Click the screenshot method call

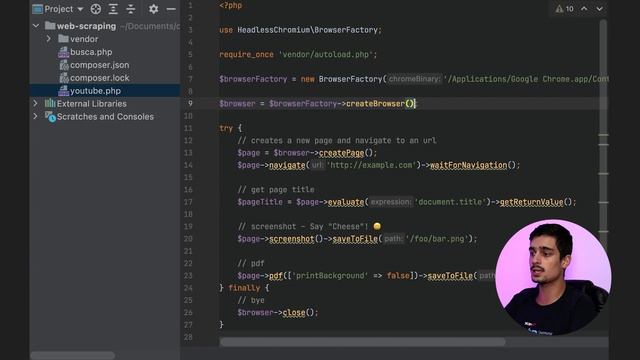click(292, 238)
